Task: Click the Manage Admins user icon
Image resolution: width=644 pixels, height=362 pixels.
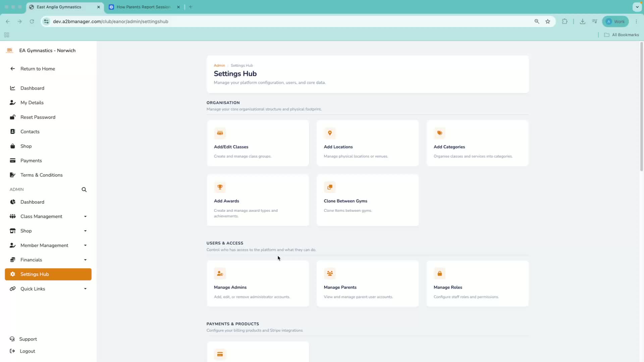Action: coord(220,274)
